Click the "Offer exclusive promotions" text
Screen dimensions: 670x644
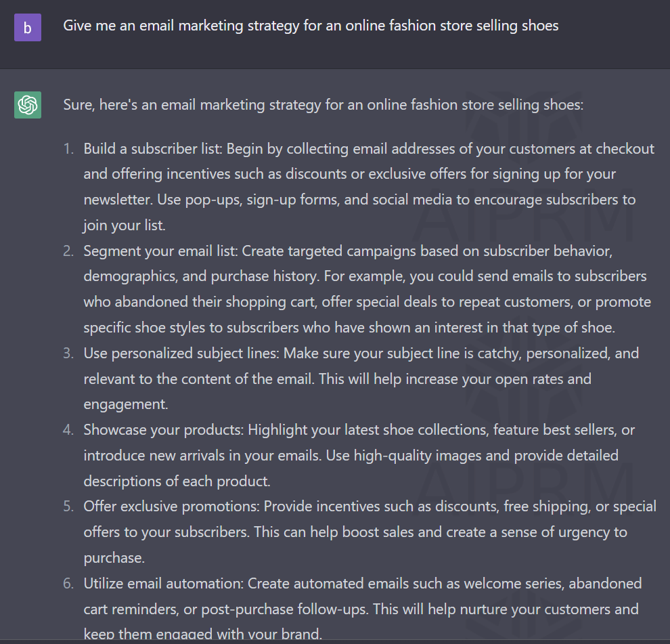pos(171,506)
